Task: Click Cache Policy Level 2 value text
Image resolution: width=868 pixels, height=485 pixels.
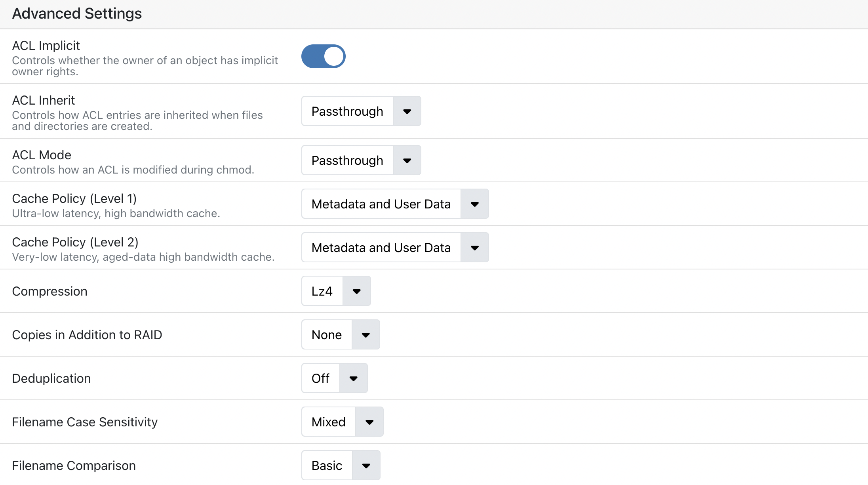Action: tap(381, 248)
